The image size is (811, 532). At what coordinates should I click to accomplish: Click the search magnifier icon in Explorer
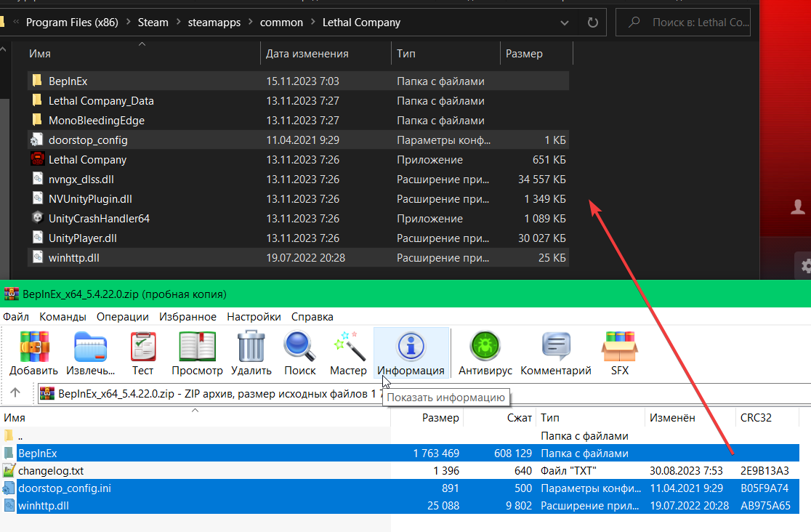coord(634,23)
